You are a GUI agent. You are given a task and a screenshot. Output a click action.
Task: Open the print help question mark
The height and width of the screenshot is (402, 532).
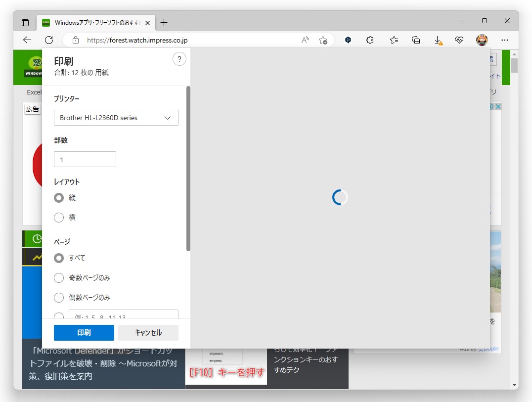pos(179,59)
